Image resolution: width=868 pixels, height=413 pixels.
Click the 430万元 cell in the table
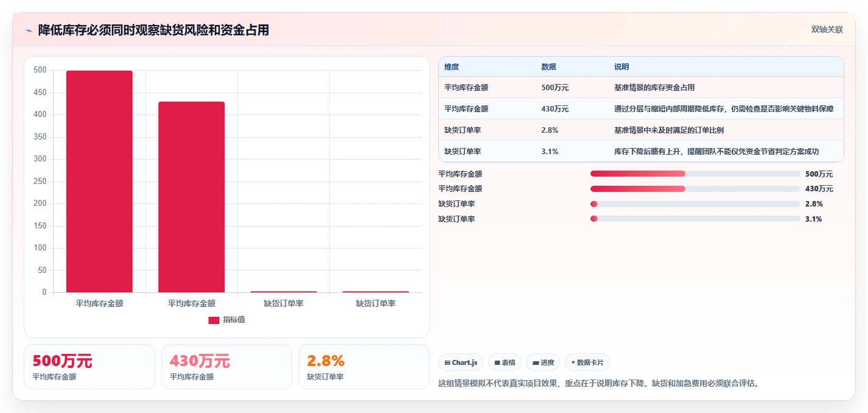(x=555, y=109)
